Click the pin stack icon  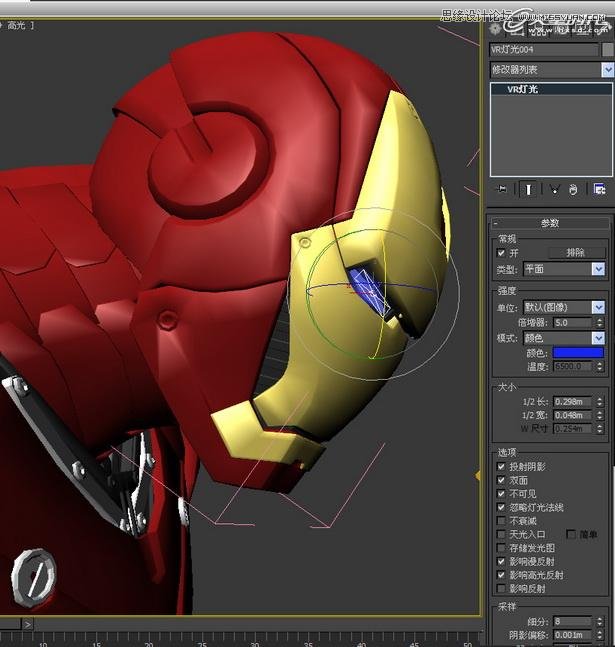502,189
